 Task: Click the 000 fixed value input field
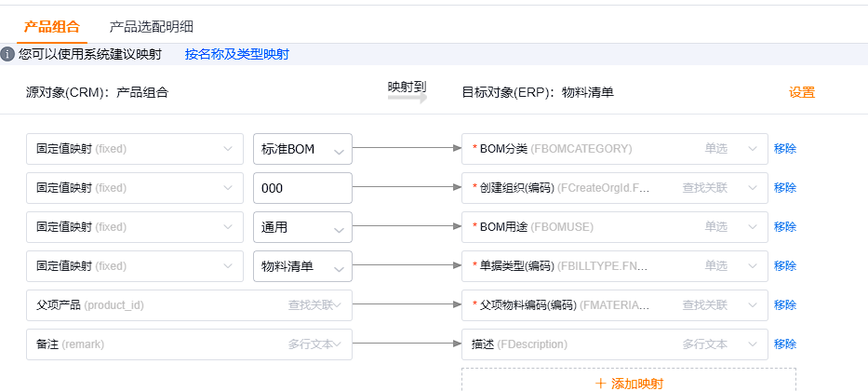302,188
